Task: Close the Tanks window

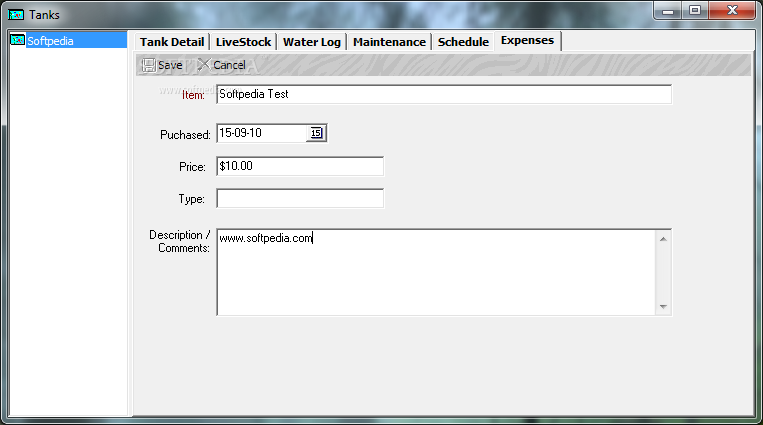Action: click(732, 11)
